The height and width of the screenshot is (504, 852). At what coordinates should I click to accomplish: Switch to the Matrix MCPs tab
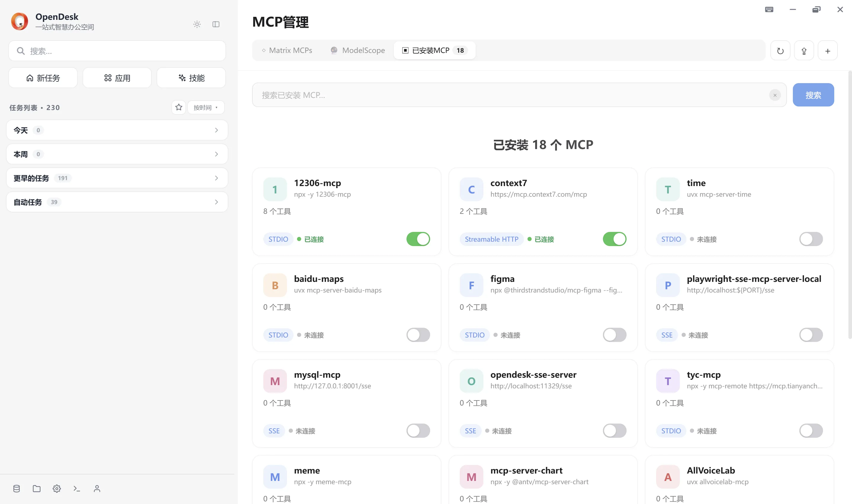pyautogui.click(x=287, y=50)
